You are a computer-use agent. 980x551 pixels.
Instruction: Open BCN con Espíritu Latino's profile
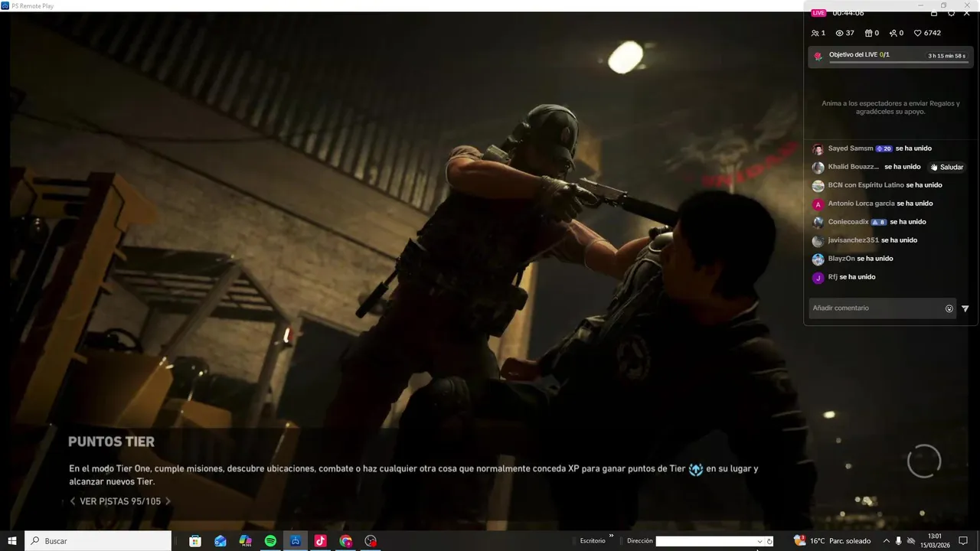(866, 185)
